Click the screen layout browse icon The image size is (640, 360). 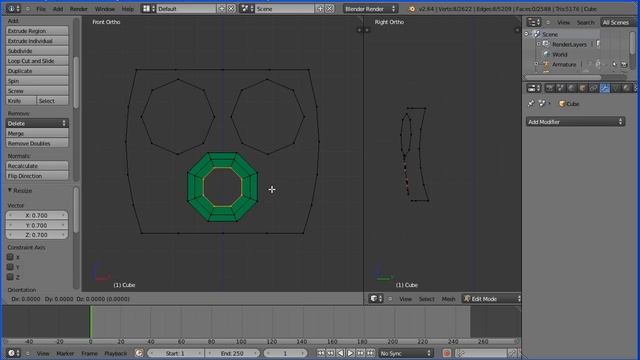pyautogui.click(x=148, y=9)
